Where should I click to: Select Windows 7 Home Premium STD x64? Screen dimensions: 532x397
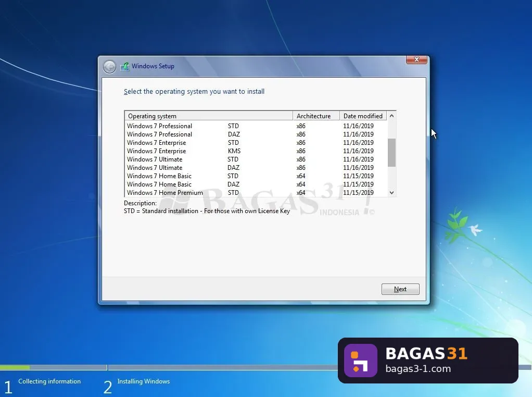256,193
